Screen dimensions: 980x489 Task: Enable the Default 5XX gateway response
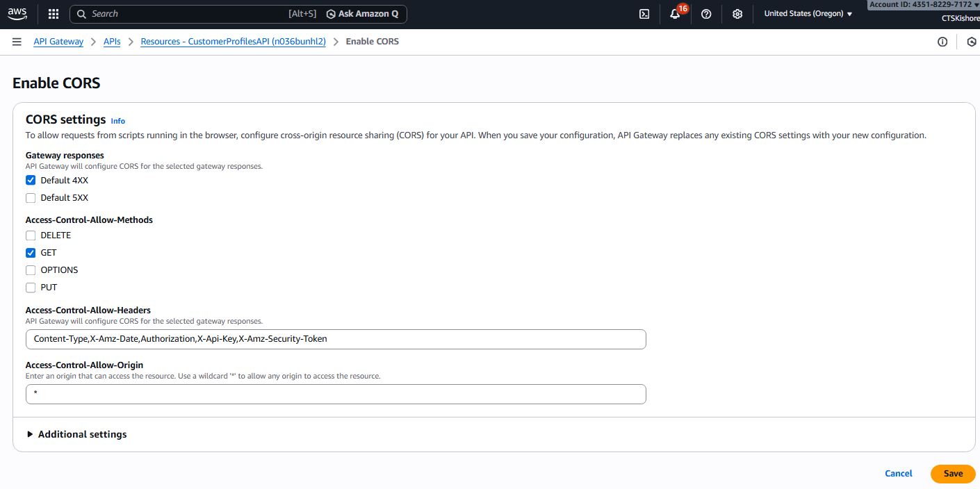[x=31, y=198]
